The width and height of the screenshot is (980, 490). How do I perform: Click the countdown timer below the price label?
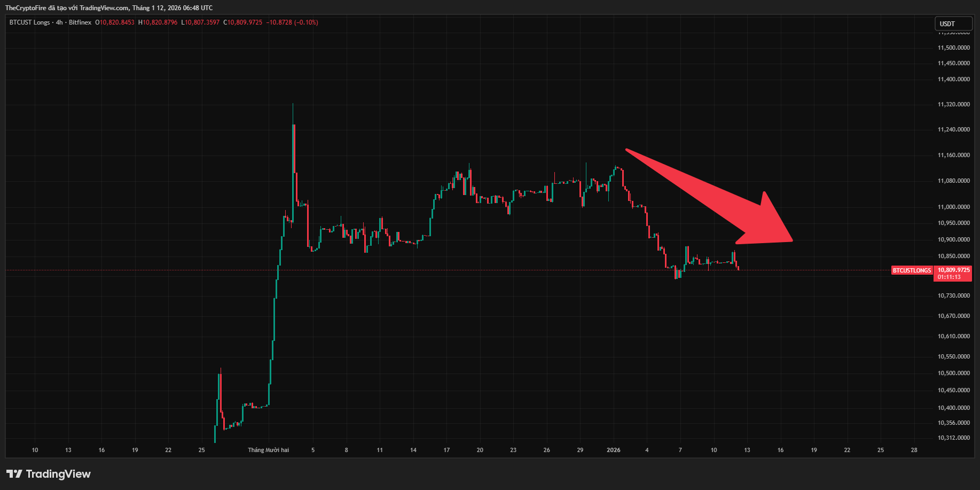click(948, 277)
